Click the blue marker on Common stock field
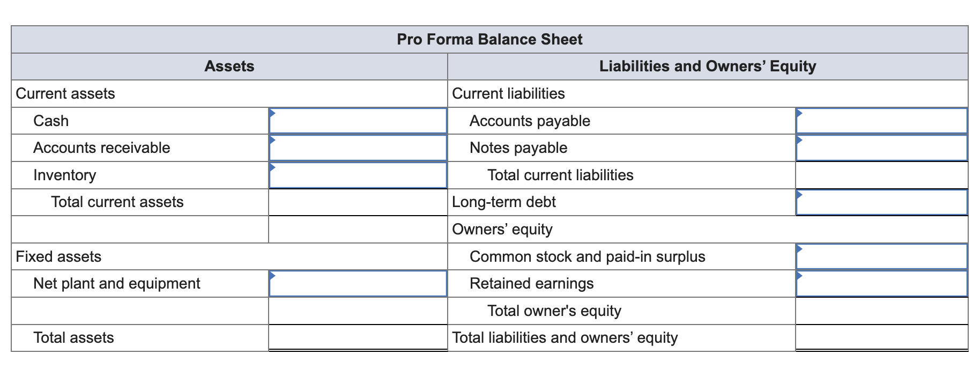This screenshot has height=383, width=980. pos(800,249)
